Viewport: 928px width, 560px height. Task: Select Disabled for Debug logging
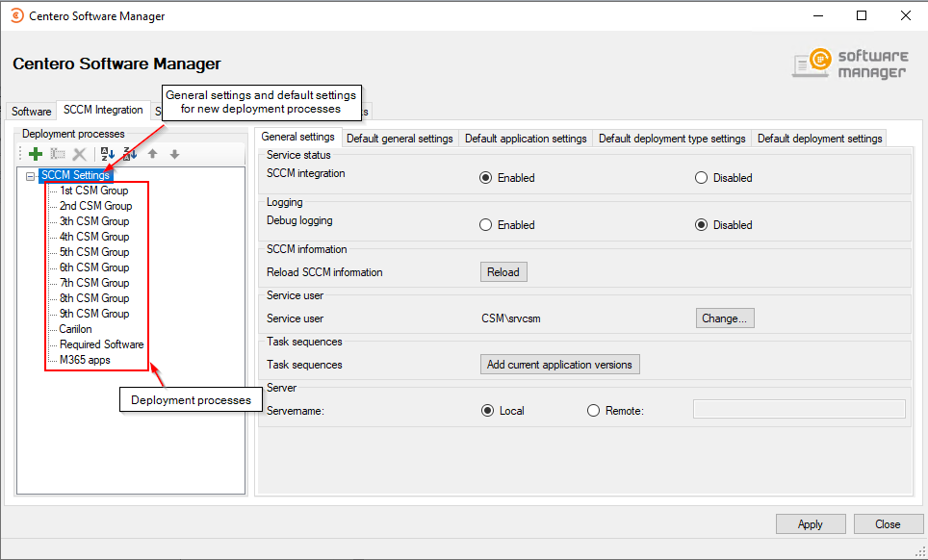[701, 225]
